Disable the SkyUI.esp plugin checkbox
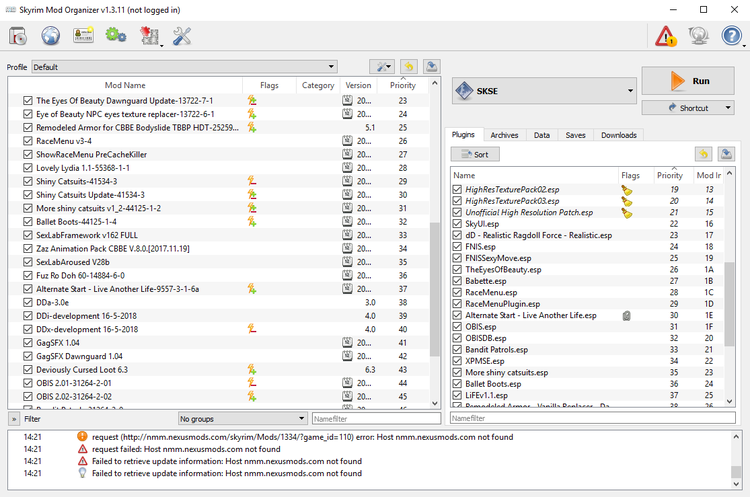The image size is (750, 497). pos(457,224)
